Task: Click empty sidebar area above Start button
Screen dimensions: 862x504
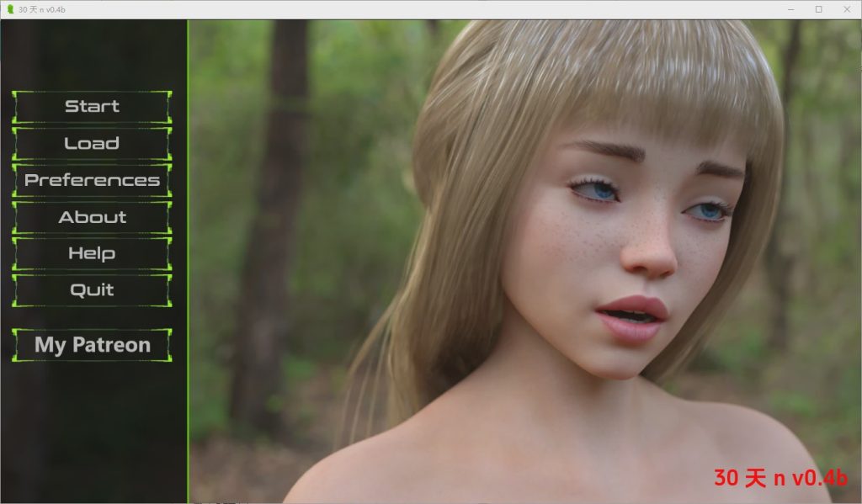Action: (92, 55)
